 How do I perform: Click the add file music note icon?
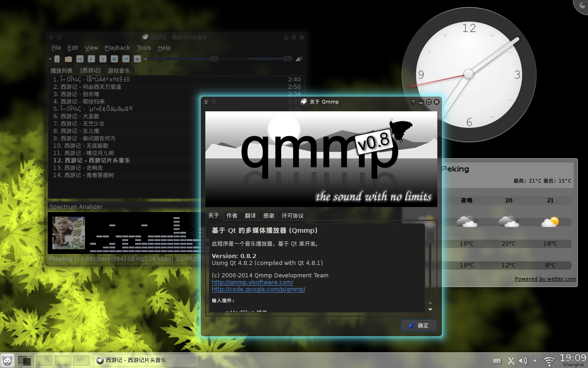[57, 59]
